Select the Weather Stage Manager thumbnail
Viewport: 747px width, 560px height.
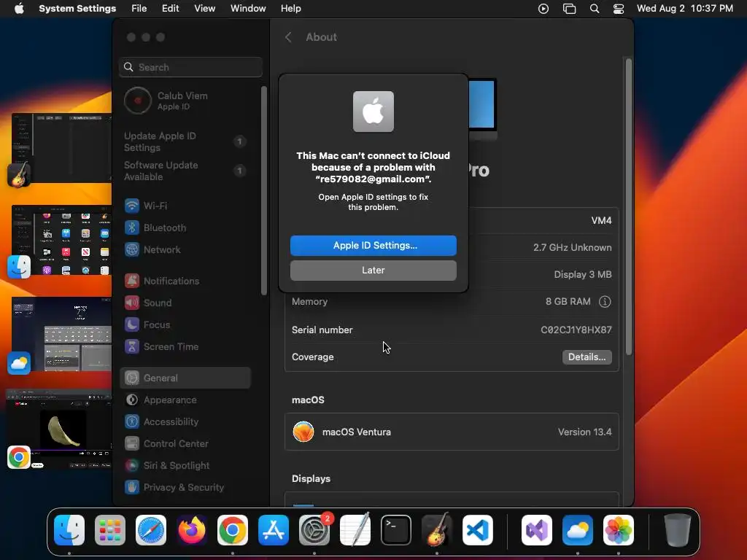pos(61,334)
